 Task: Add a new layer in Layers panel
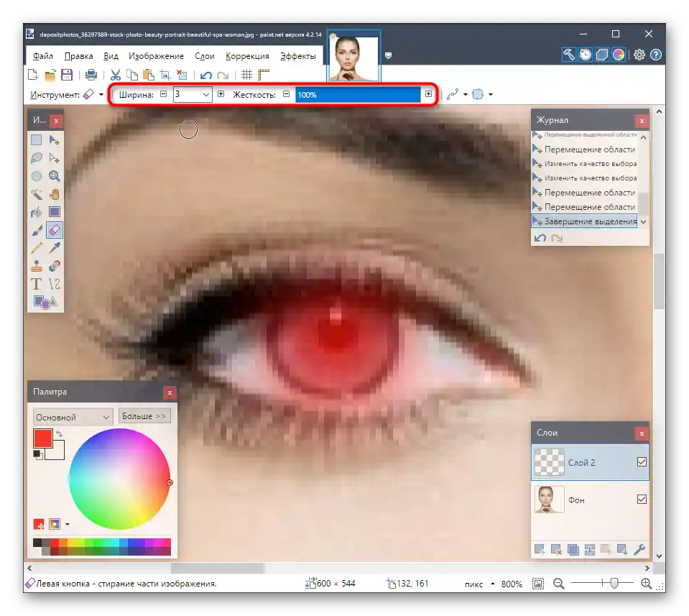pos(539,549)
